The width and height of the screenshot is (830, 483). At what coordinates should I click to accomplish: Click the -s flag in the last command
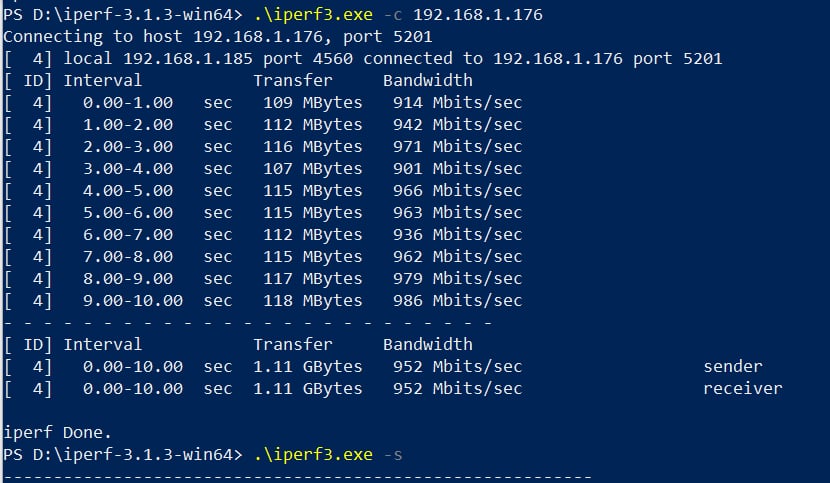(x=392, y=454)
